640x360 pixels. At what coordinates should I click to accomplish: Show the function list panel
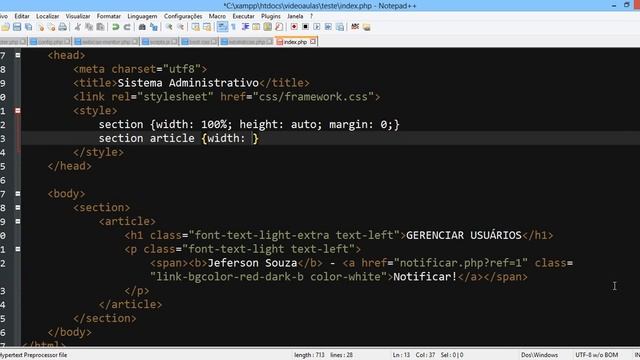(x=279, y=27)
